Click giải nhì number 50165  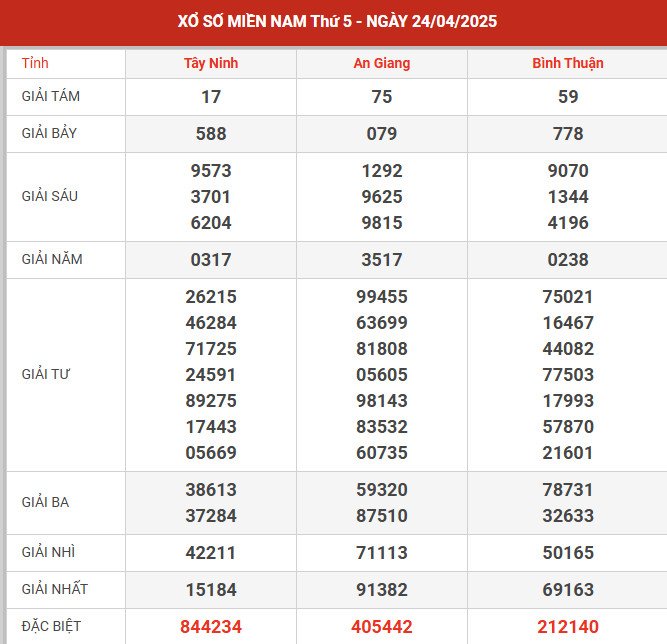coord(568,553)
